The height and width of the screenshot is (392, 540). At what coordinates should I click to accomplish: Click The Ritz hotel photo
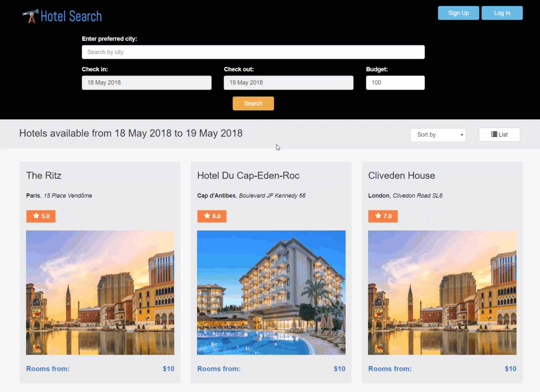pos(100,293)
